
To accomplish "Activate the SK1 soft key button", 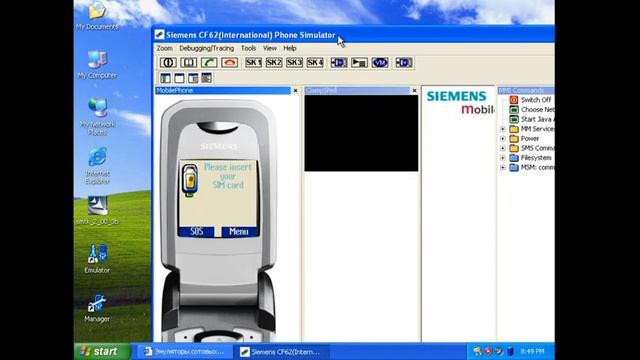I will point(253,62).
